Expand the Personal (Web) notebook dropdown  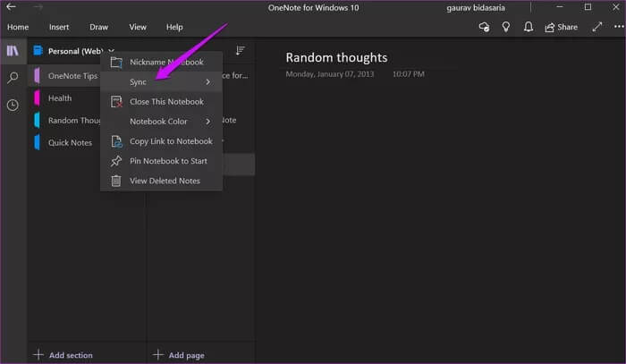(x=112, y=51)
